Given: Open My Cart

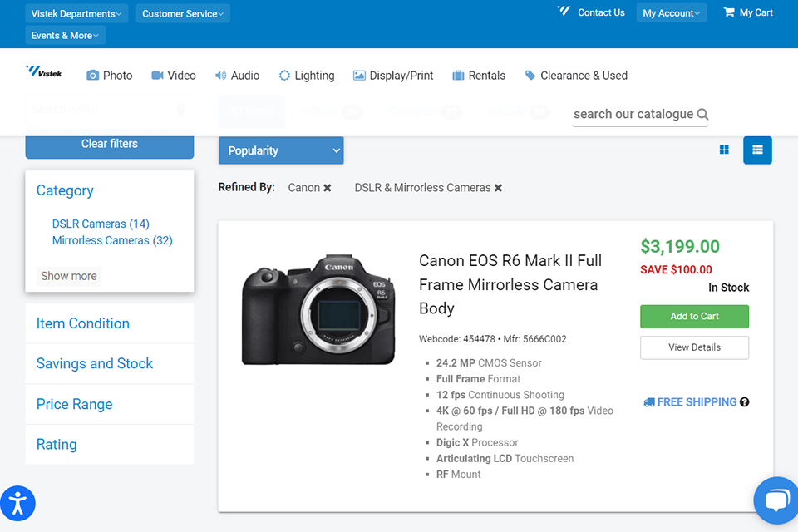Looking at the screenshot, I should click(748, 12).
